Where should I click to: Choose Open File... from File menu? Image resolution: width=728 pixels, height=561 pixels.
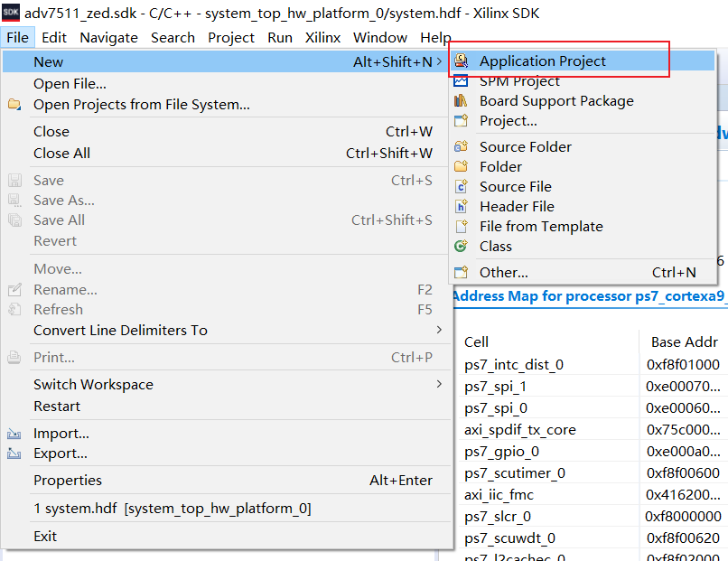(227, 84)
